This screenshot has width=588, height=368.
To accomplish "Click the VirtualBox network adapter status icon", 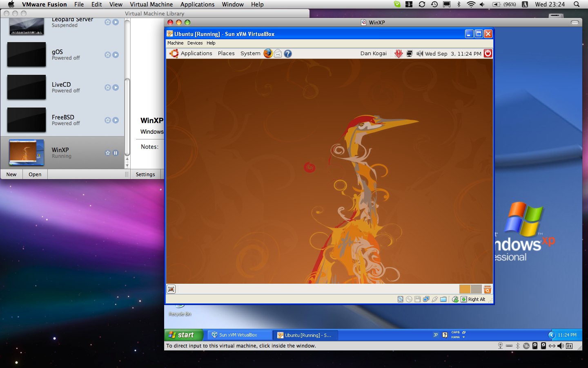I will point(426,299).
